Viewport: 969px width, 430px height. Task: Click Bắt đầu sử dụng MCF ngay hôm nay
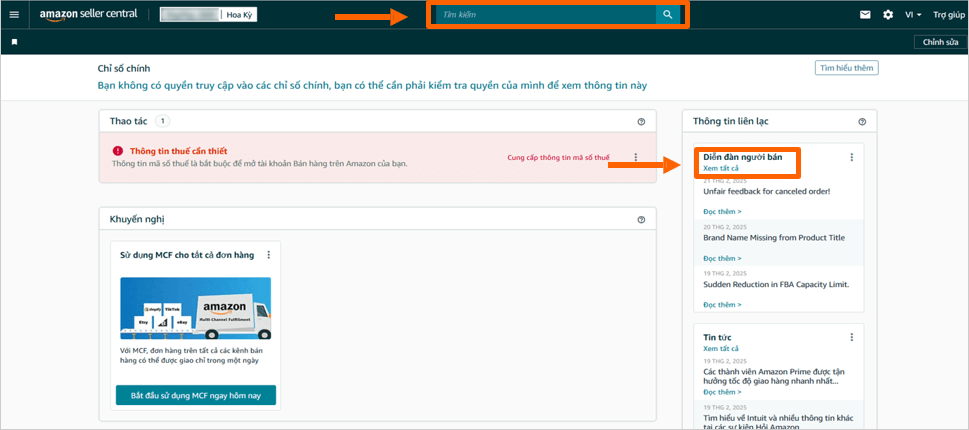(195, 395)
